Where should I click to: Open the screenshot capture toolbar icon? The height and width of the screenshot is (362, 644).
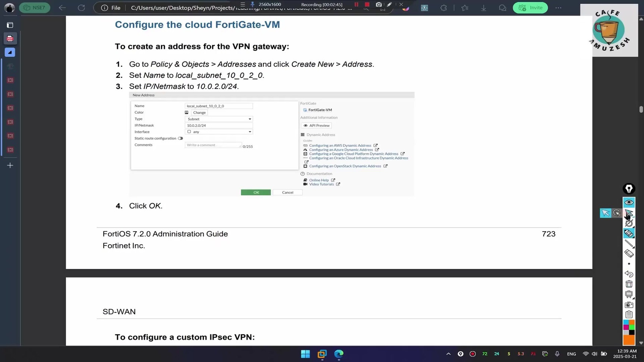[424, 7]
